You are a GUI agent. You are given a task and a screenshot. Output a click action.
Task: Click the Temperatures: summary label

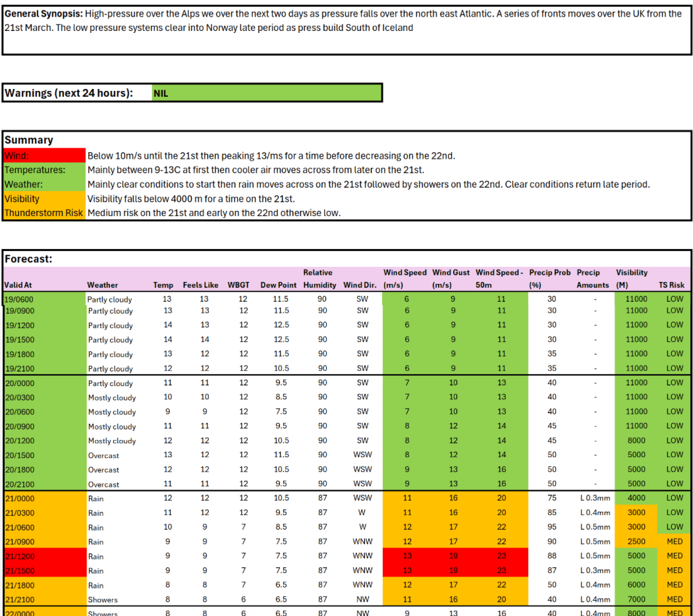(x=45, y=170)
